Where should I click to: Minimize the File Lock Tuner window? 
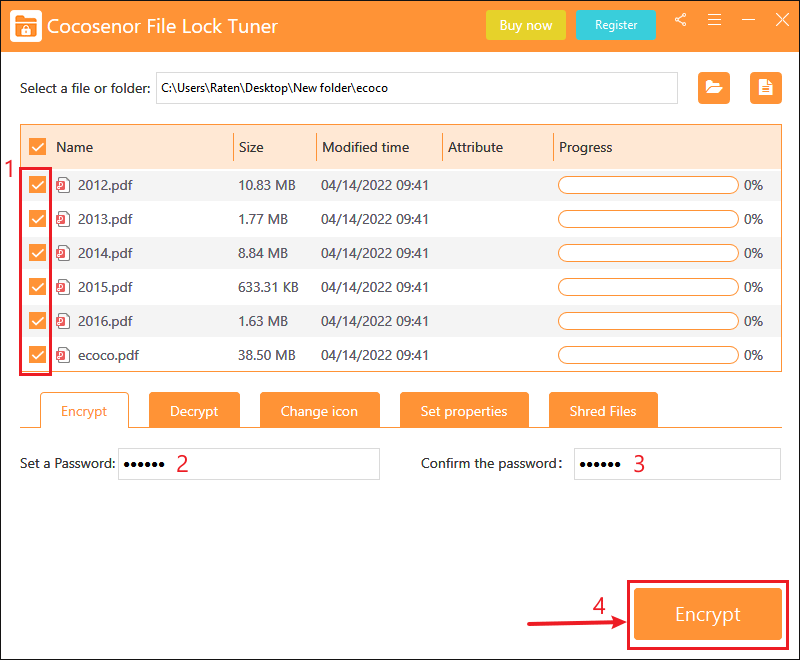tap(748, 20)
